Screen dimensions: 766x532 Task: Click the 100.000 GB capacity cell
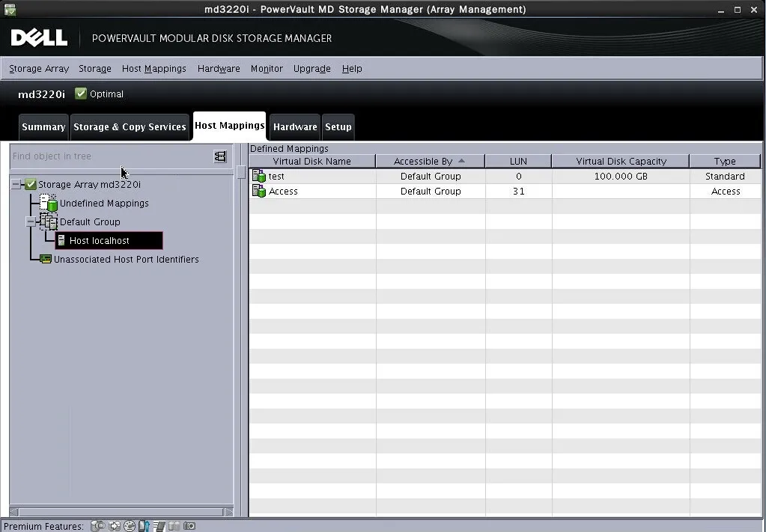(621, 176)
